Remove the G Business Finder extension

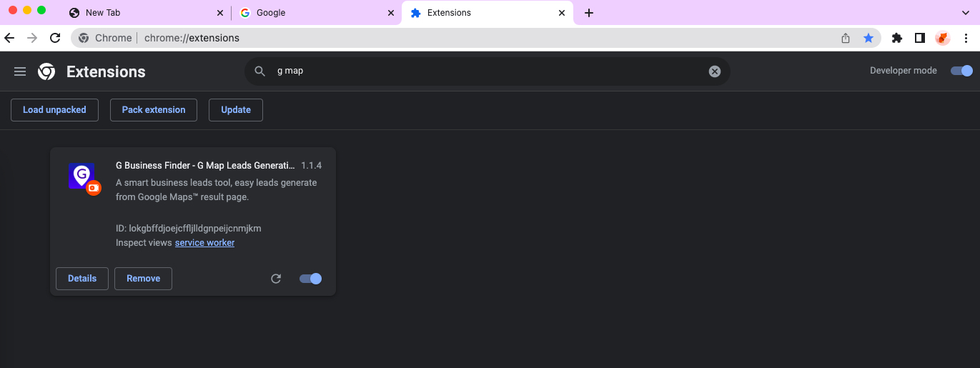pos(143,279)
